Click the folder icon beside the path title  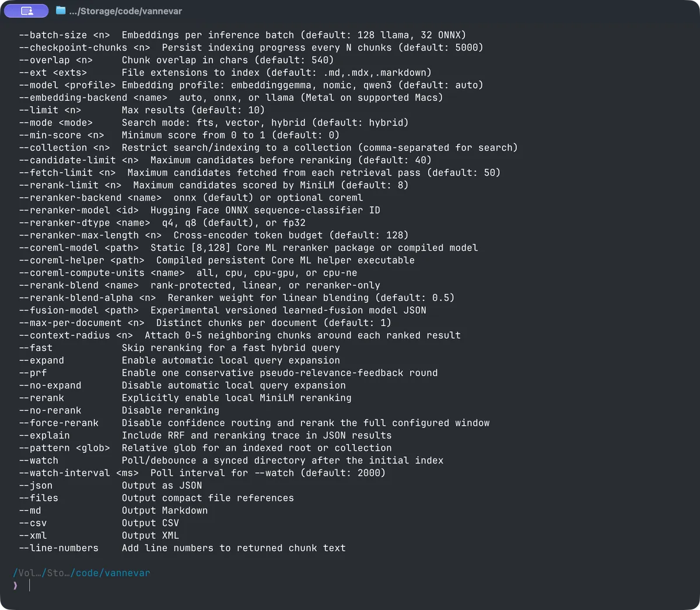point(61,10)
